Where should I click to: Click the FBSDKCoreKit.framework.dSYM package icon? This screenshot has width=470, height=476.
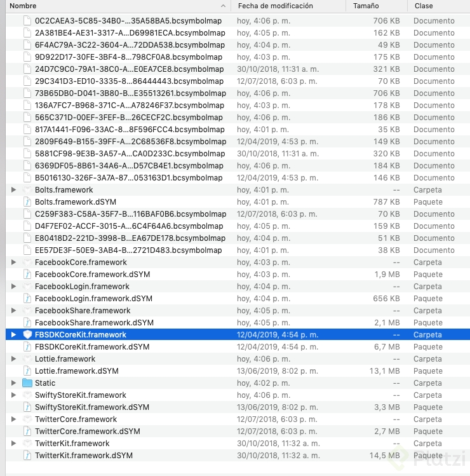(x=27, y=347)
